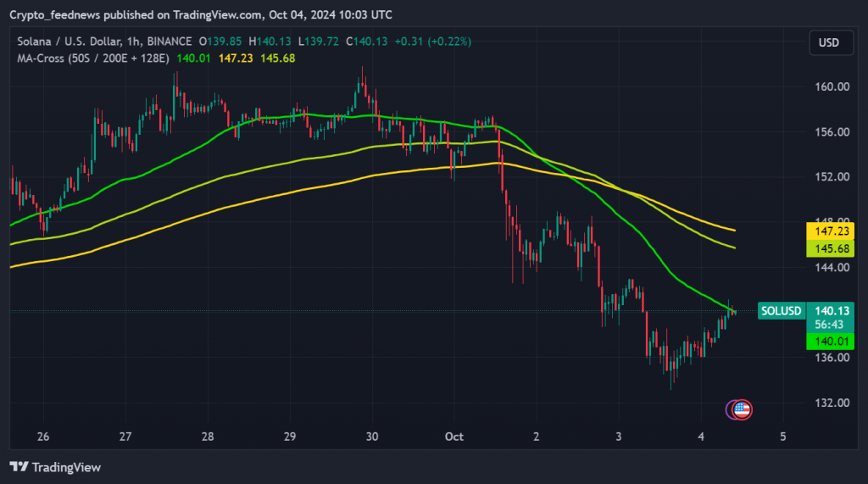The width and height of the screenshot is (868, 484).
Task: Click the purple event circle behind the flag
Action: [732, 409]
